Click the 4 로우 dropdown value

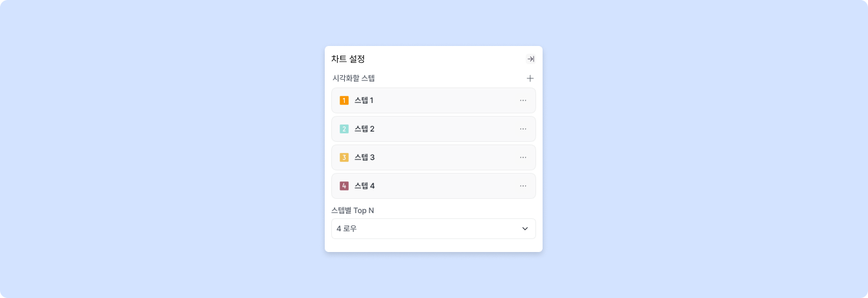[347, 229]
